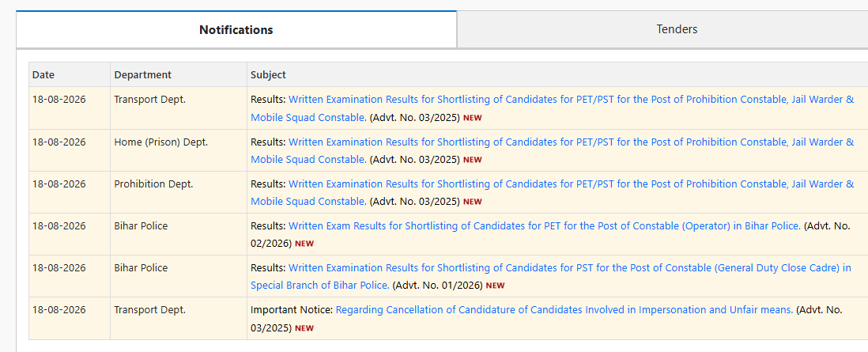Image resolution: width=868 pixels, height=352 pixels.
Task: Click NEW badge in Important Notice row
Action: [304, 328]
